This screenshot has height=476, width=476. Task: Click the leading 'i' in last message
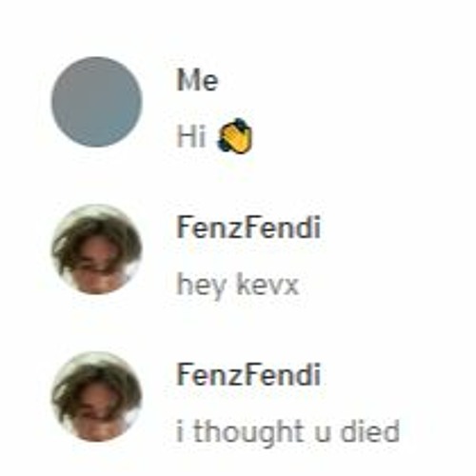(180, 431)
